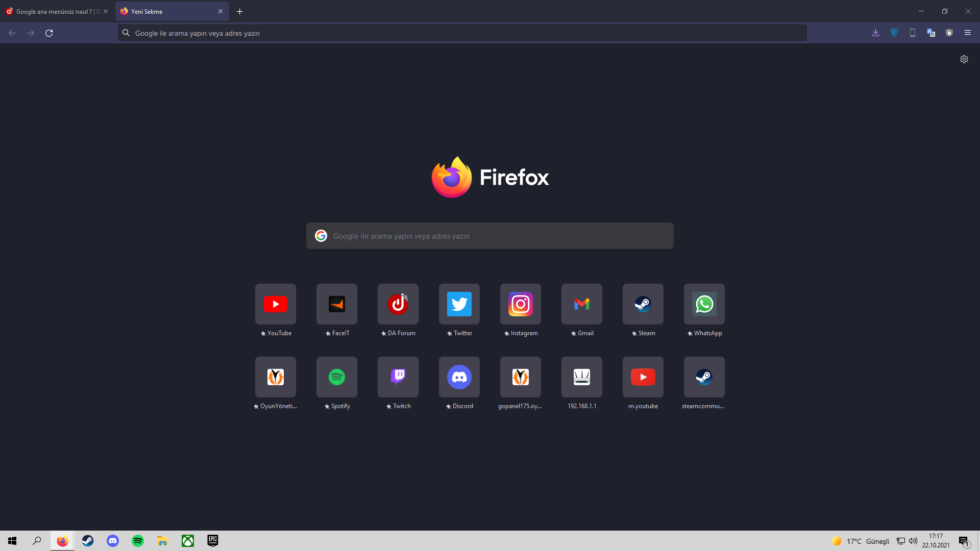Switch to the 'Google ana menünüz nasıl' tab
This screenshot has width=980, height=551.
[x=56, y=11]
